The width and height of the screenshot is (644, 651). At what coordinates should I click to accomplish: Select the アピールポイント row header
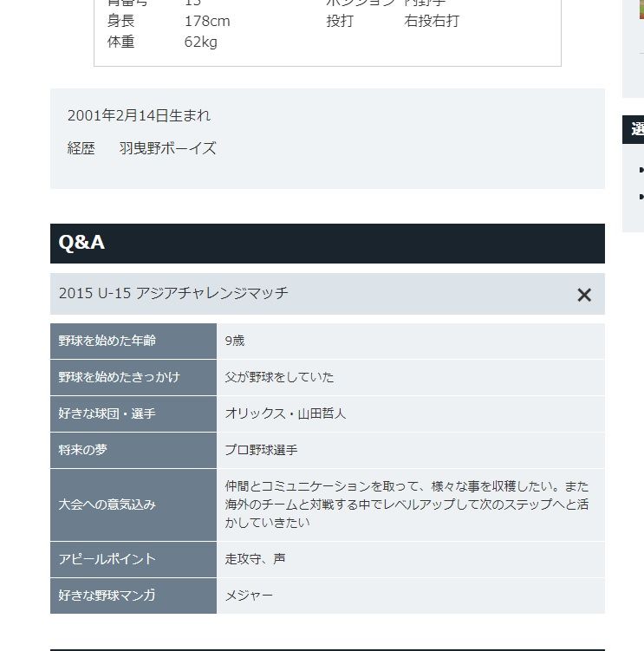pos(133,559)
